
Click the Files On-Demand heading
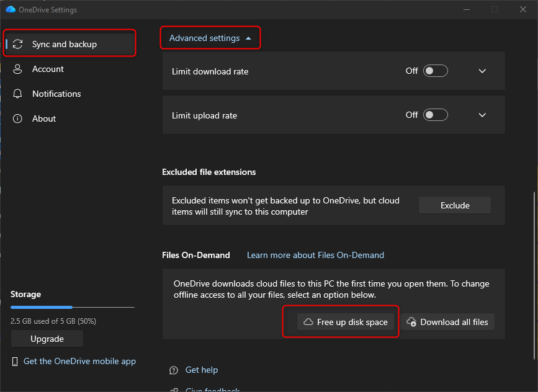click(x=196, y=255)
